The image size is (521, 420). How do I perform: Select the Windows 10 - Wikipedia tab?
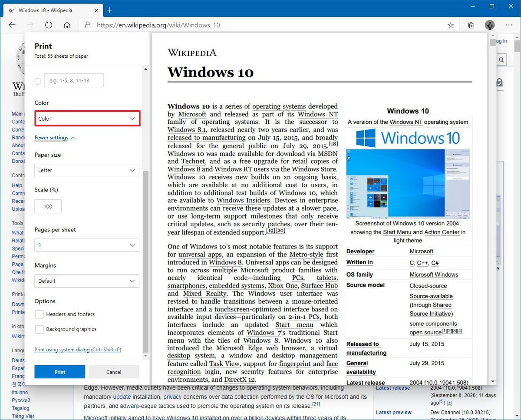(53, 10)
